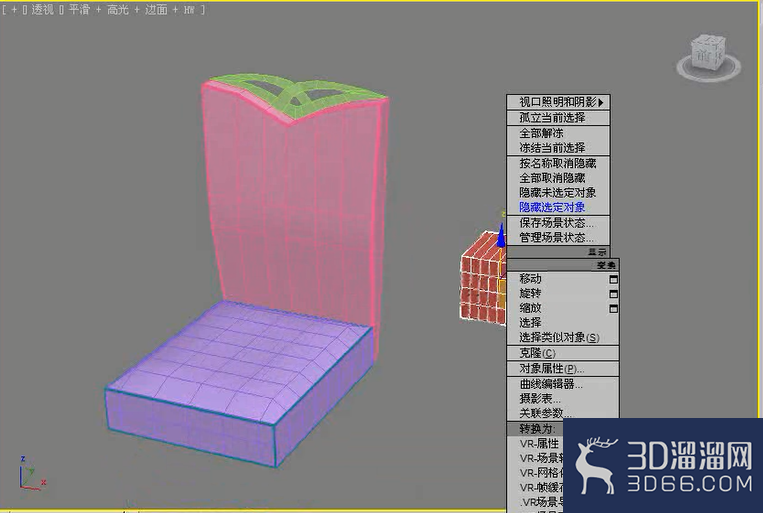Screen dimensions: 763x513
Task: Open Rotate (旋转) settings box icon
Action: pos(614,294)
